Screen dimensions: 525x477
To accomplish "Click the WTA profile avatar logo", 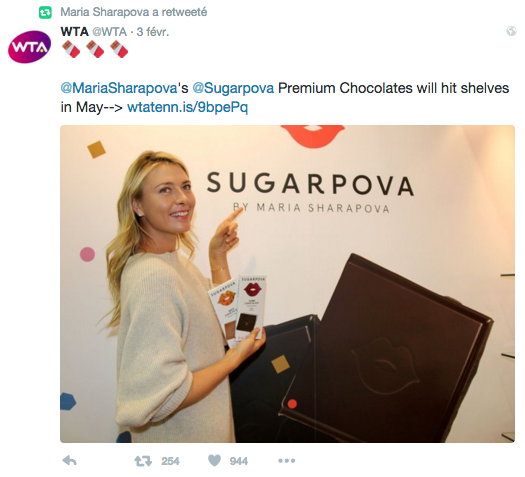I will (x=29, y=47).
